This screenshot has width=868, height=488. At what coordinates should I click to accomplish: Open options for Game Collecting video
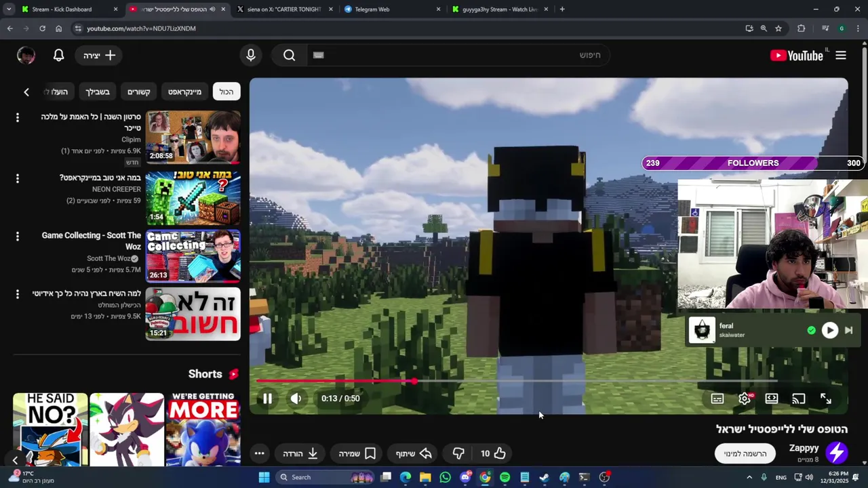(18, 237)
